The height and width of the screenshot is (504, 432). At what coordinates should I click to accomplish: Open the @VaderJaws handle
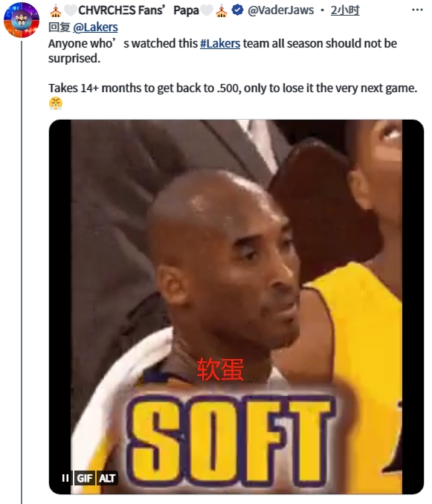point(280,10)
